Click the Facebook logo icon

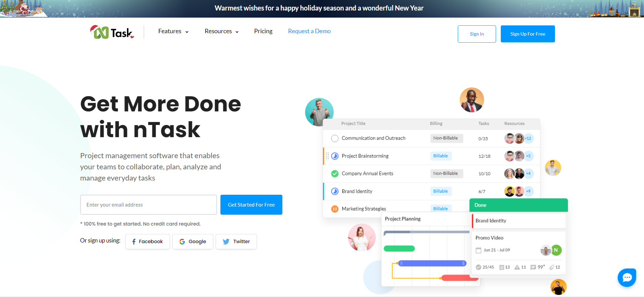tap(134, 241)
